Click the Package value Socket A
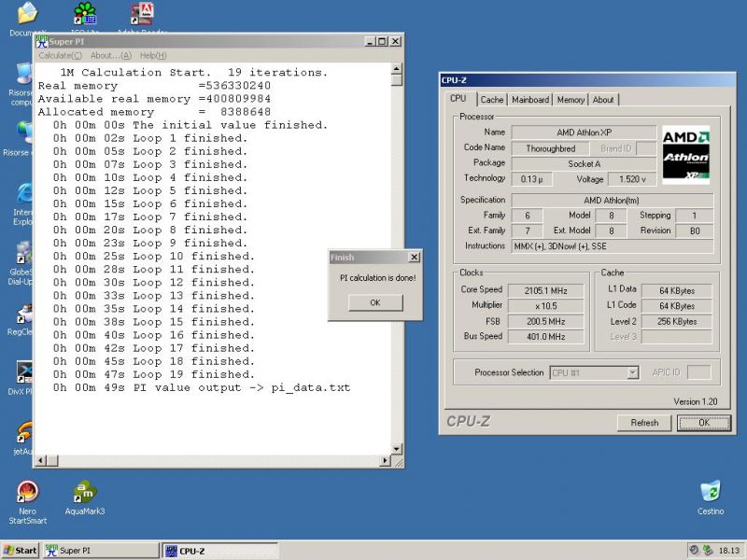This screenshot has height=560, width=747. (585, 164)
